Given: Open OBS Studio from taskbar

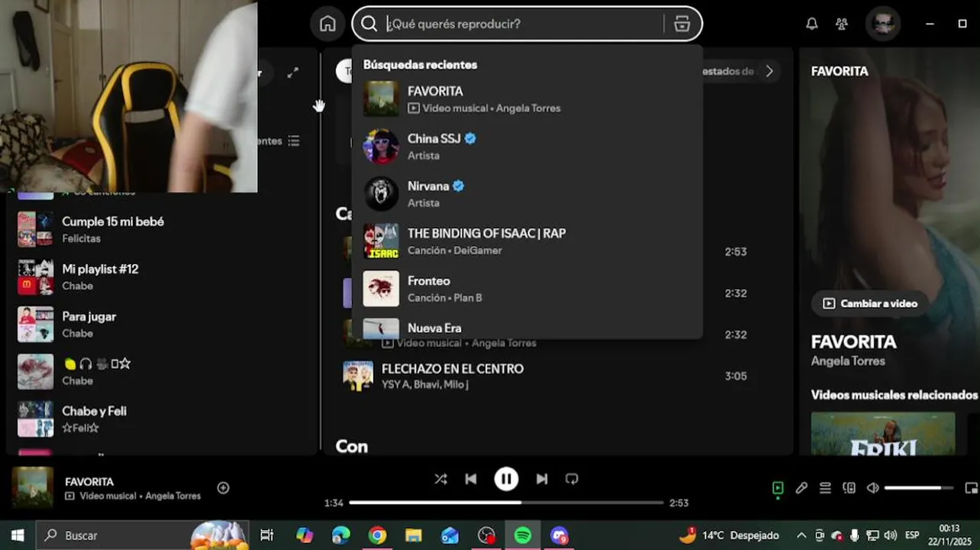Looking at the screenshot, I should coord(486,535).
